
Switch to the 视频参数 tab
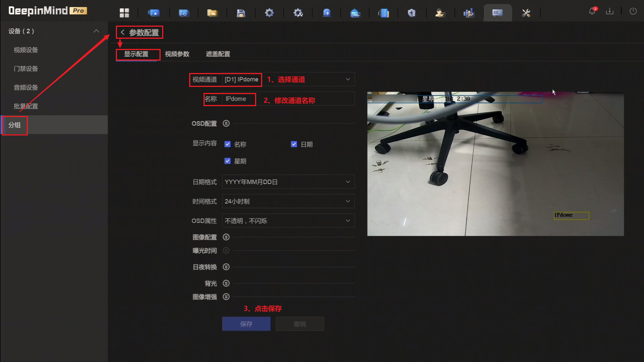tap(177, 54)
